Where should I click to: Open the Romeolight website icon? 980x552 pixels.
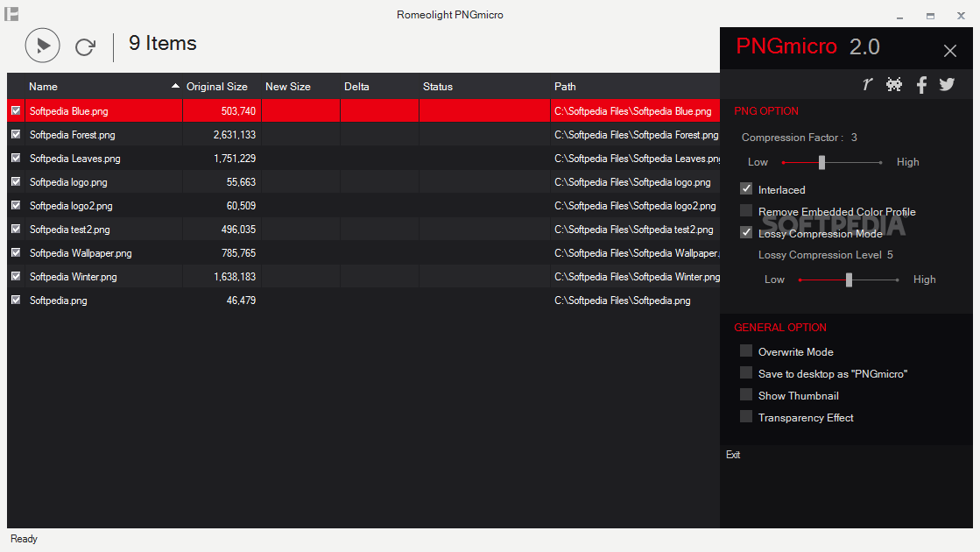[867, 84]
